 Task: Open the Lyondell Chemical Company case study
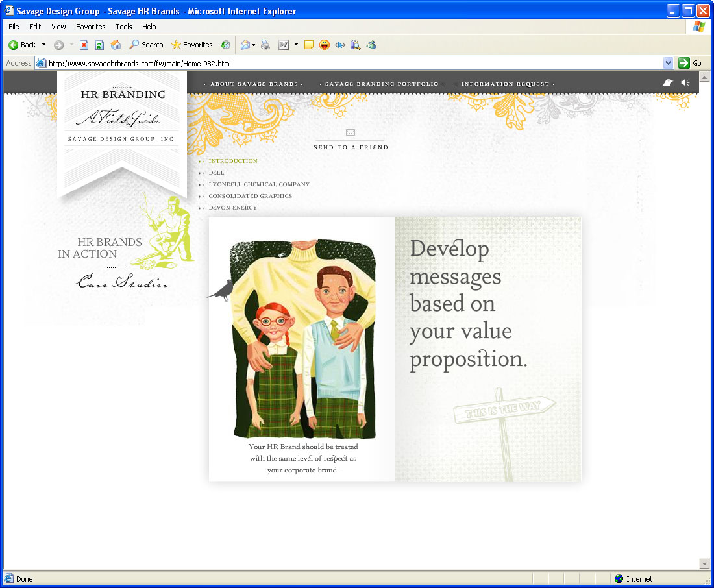click(x=258, y=184)
